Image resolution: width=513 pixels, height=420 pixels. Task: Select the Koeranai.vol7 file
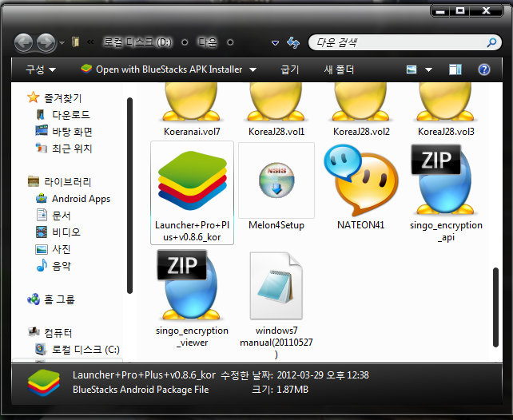(x=192, y=110)
